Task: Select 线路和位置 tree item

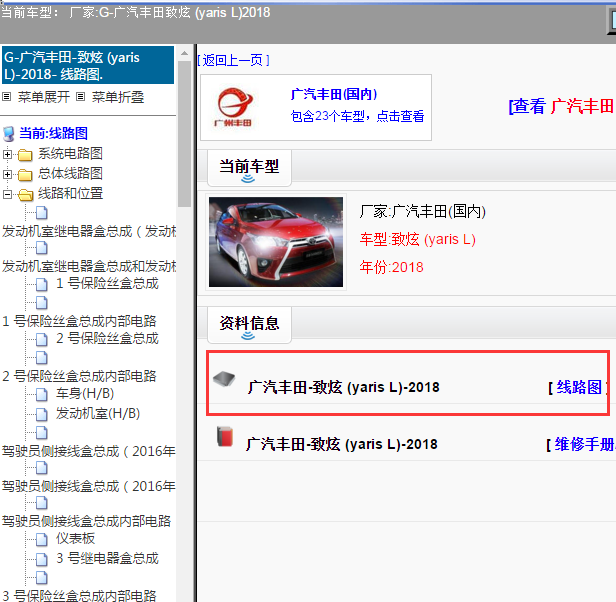Action: (x=70, y=193)
